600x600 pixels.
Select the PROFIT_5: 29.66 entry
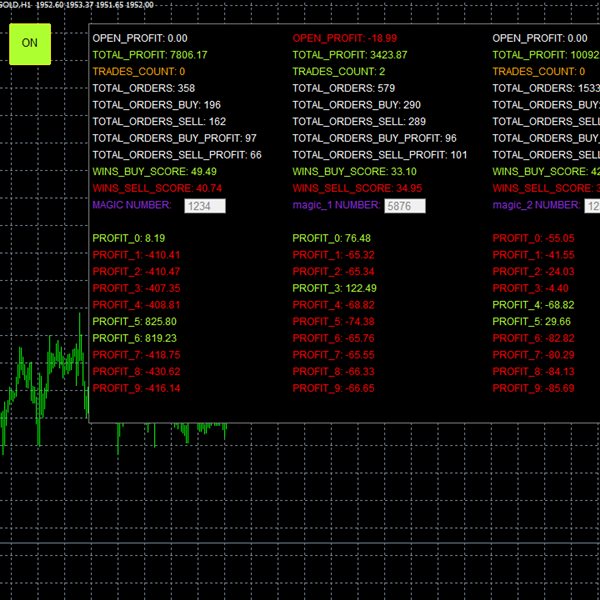(x=532, y=321)
